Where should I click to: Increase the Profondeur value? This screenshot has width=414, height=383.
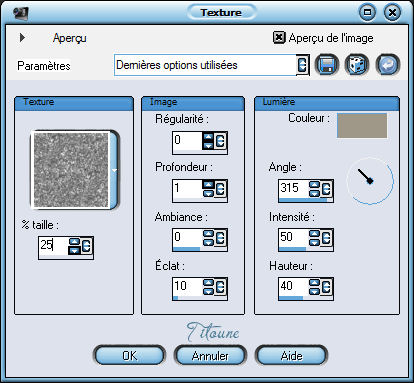[x=209, y=185]
